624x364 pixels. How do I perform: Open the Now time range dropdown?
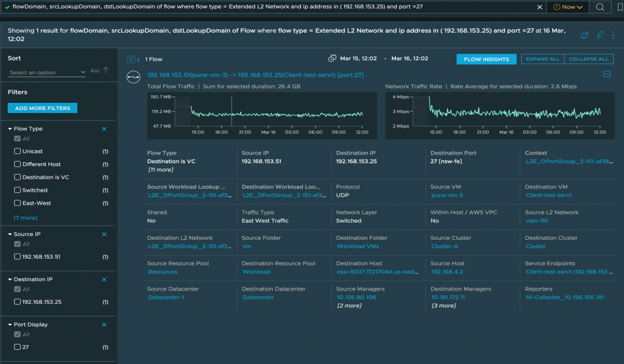click(x=567, y=7)
